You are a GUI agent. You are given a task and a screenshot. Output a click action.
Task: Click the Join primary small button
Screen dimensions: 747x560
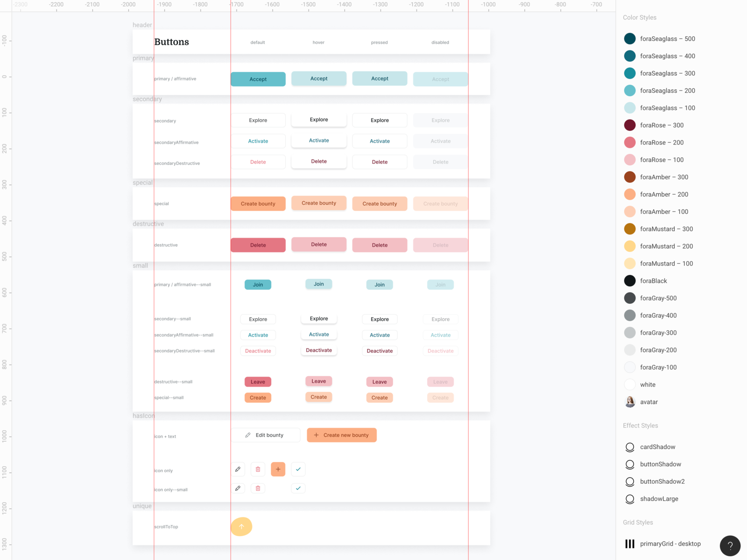coord(258,284)
